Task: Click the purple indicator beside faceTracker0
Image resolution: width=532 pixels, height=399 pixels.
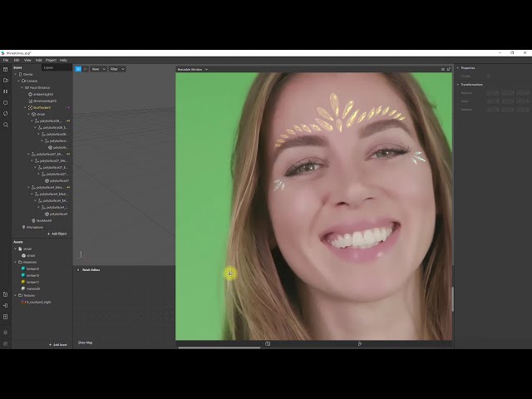Action: pyautogui.click(x=67, y=107)
